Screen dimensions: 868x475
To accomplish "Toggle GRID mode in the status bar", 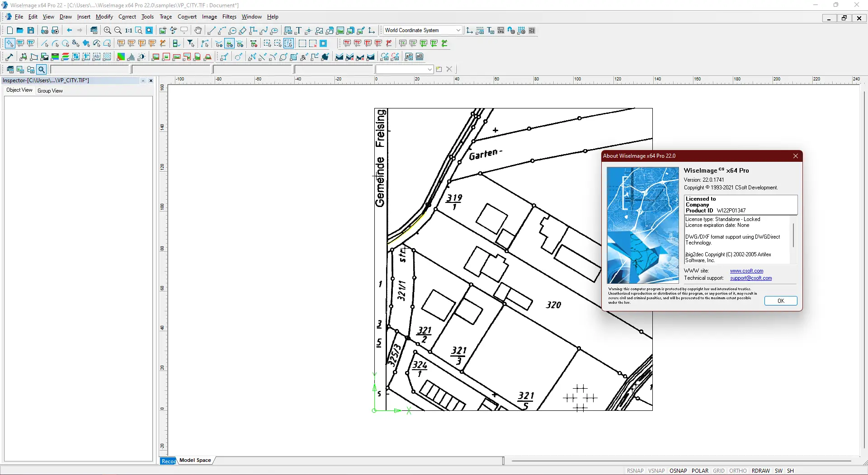I will tap(718, 470).
